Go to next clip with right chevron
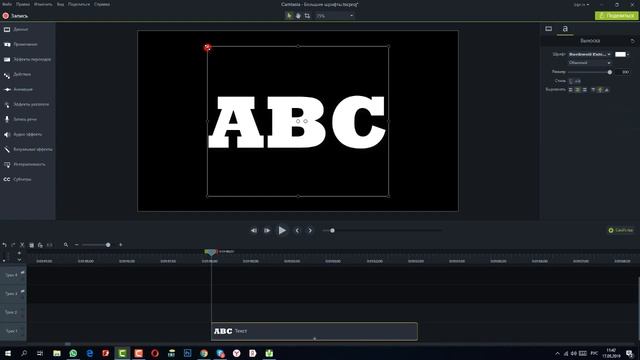Viewport: 640px width, 360px height. tap(310, 231)
